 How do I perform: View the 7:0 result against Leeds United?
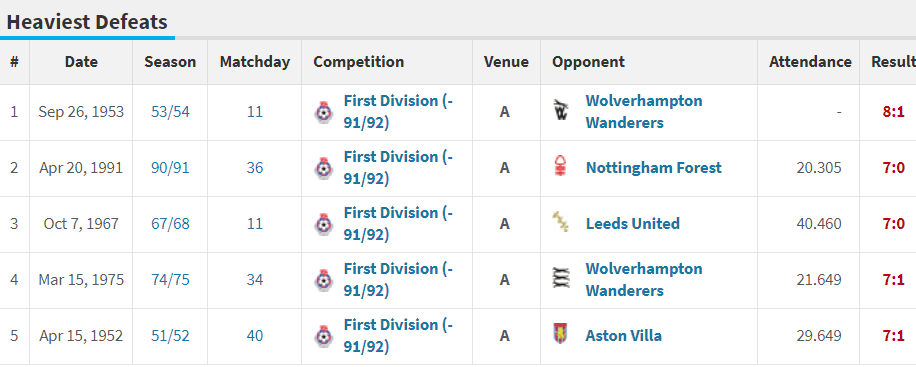coord(894,224)
